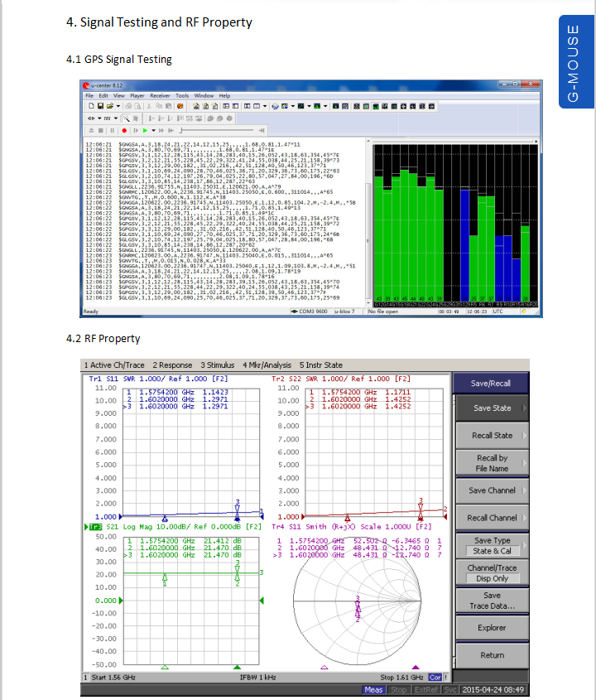This screenshot has height=700, width=596.
Task: Click the connect receiver port icon in u-center
Action: tap(91, 118)
